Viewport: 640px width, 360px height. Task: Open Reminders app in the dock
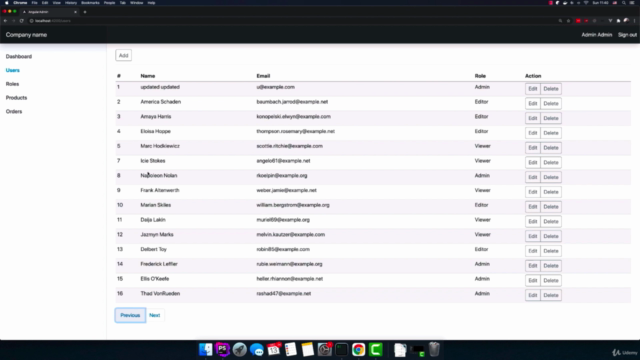291,349
